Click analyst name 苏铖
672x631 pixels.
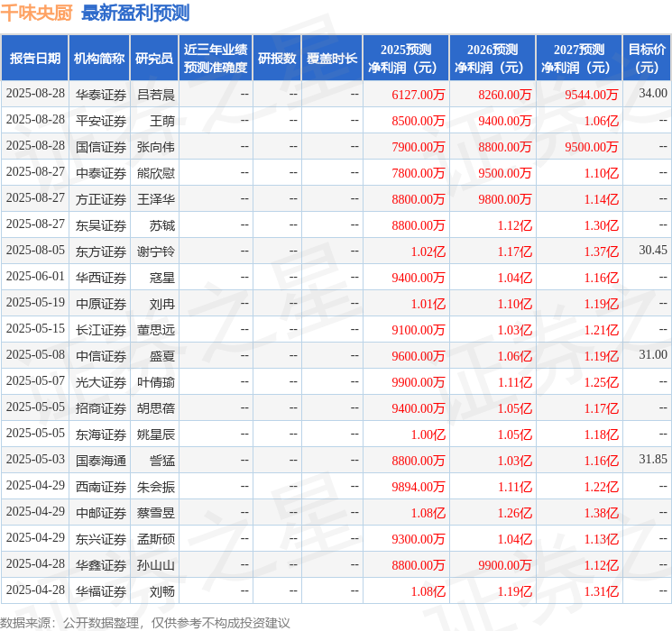tap(162, 225)
